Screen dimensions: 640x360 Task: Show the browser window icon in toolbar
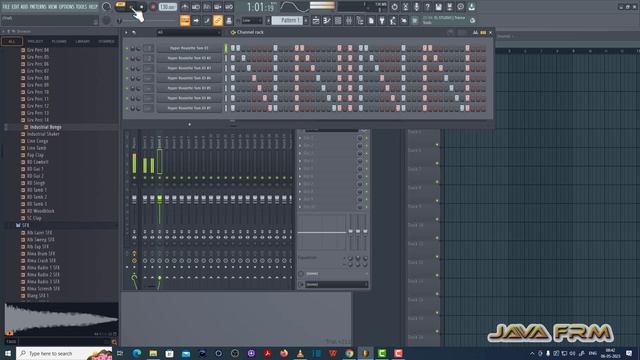pyautogui.click(x=360, y=20)
